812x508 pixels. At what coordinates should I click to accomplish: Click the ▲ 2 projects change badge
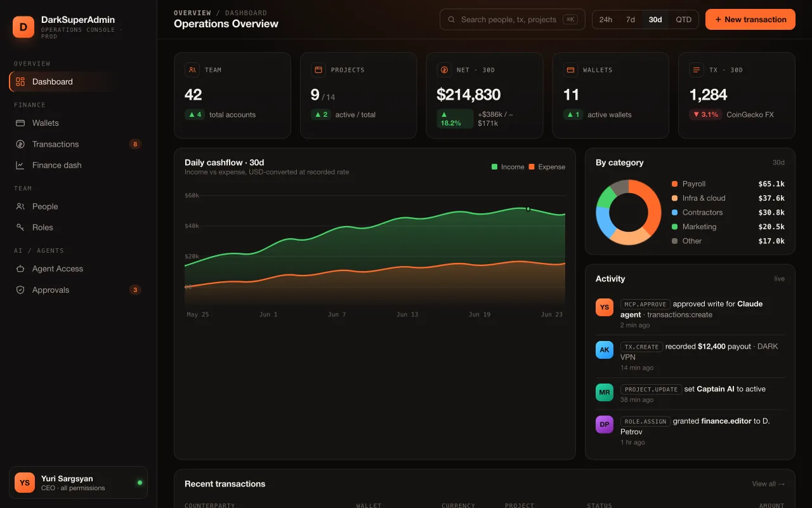coord(321,115)
